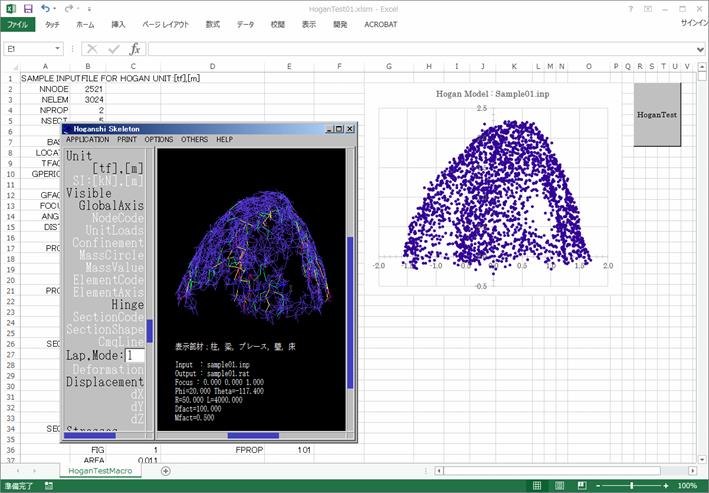Switch to Page Layout view icon
Screen dimensions: 709x493
tap(559, 486)
